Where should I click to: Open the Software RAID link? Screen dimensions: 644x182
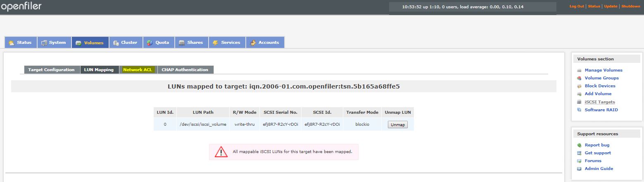601,110
